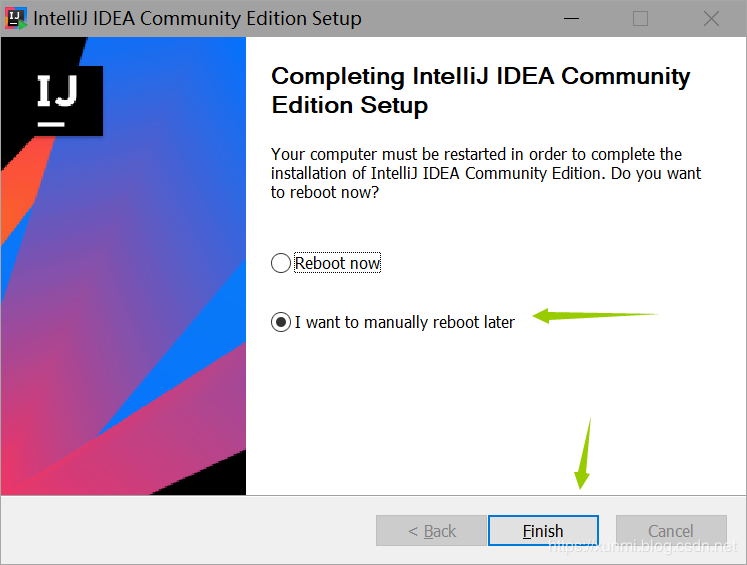Image resolution: width=747 pixels, height=565 pixels.
Task: Minimize the setup window
Action: (571, 19)
